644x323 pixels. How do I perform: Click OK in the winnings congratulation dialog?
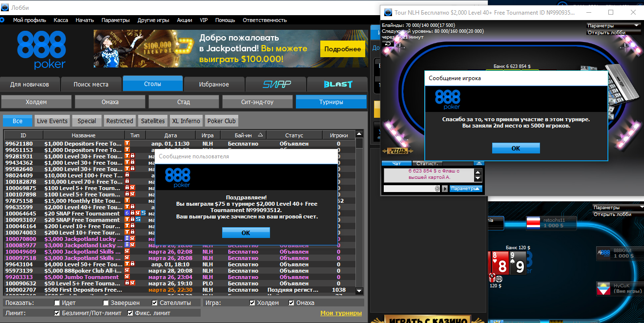coord(246,233)
